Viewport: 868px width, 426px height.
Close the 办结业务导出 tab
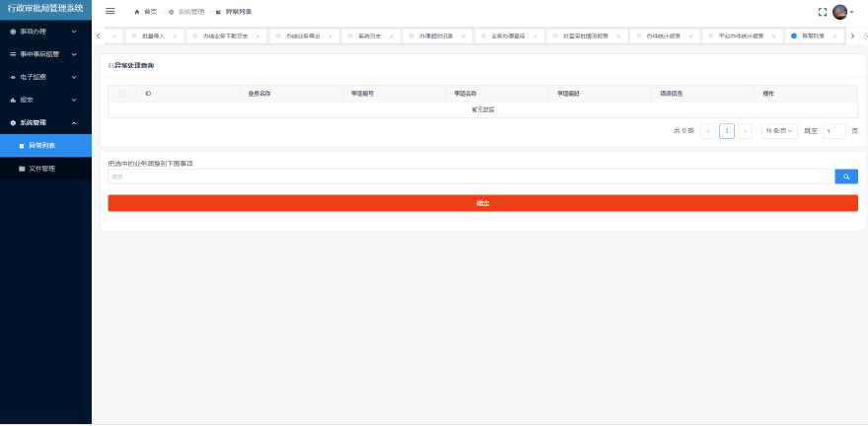click(x=330, y=36)
